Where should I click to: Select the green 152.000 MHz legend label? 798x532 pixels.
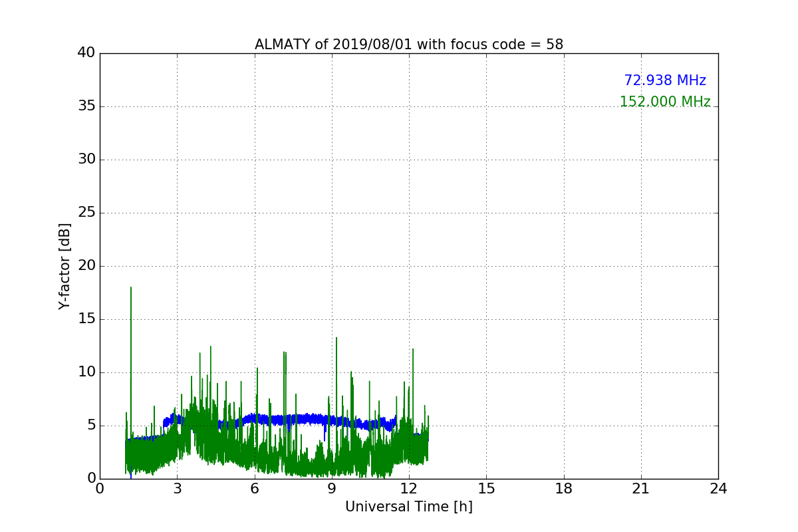[x=665, y=102]
